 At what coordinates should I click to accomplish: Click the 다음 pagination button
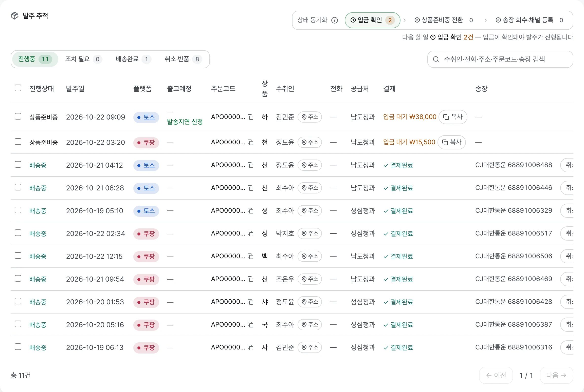pos(556,375)
